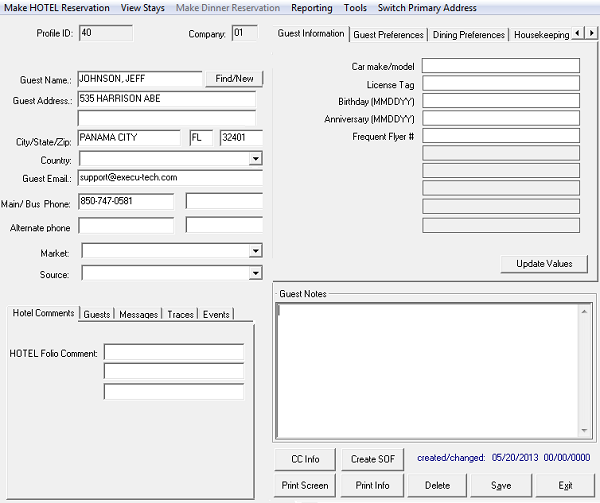
Task: Open the Messages tab
Action: coord(139,314)
